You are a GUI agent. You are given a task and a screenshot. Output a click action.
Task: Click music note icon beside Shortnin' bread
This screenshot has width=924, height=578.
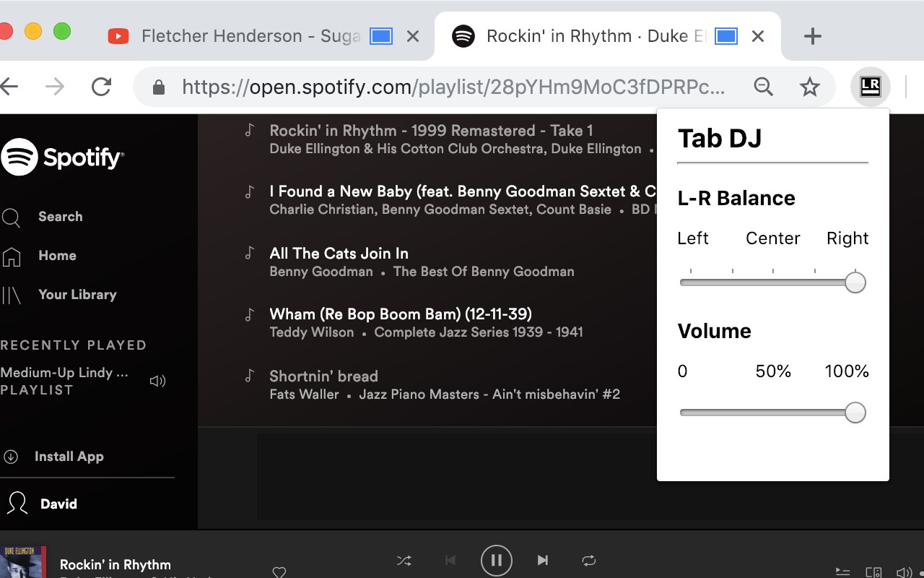click(x=250, y=376)
